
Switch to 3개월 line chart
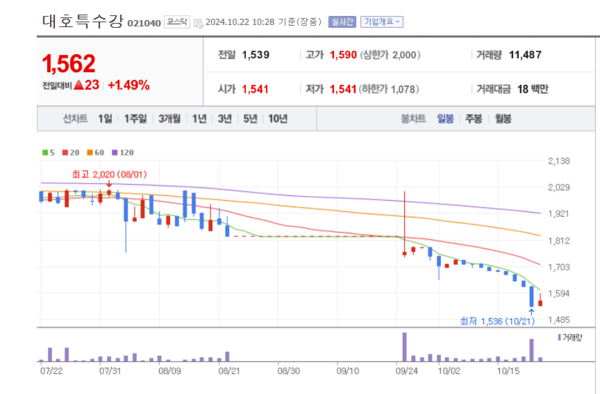(x=170, y=119)
